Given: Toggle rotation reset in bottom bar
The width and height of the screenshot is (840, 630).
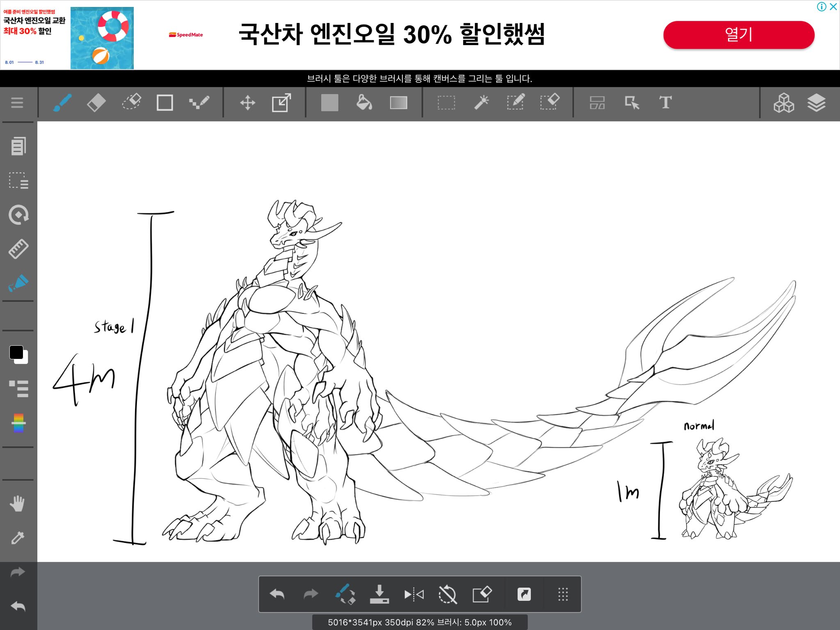Looking at the screenshot, I should [447, 594].
